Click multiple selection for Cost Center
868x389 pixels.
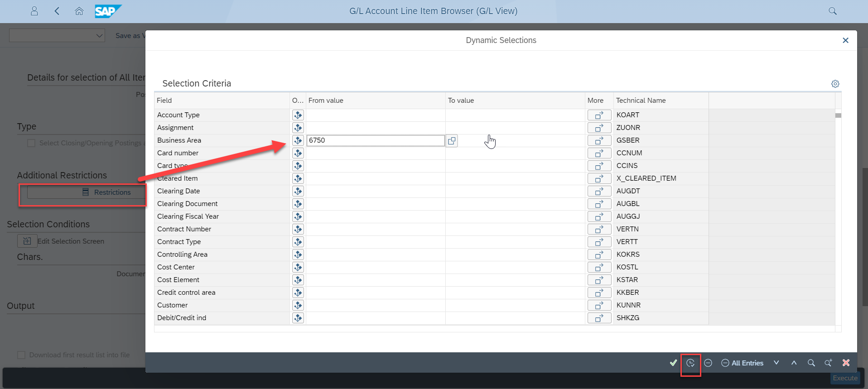pos(599,267)
